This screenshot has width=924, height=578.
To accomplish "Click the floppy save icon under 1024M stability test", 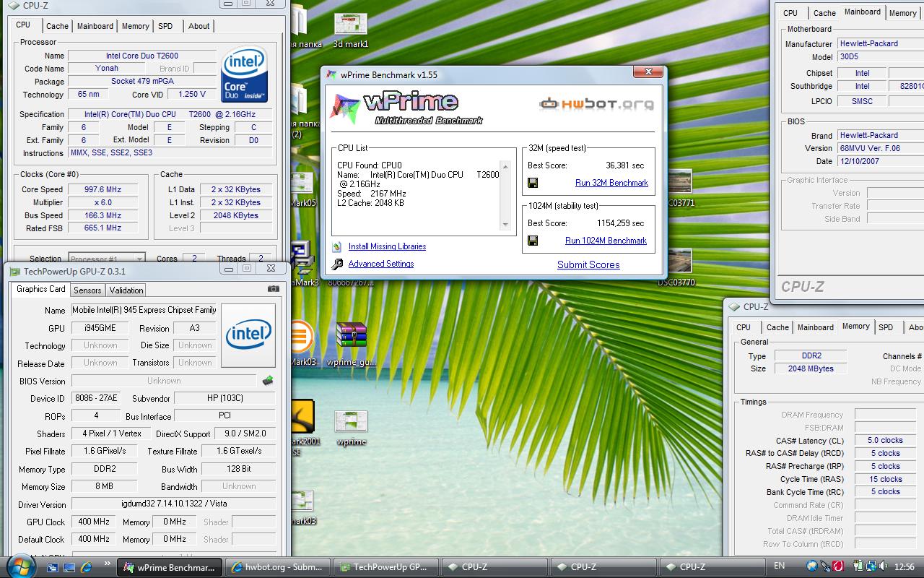I will click(x=533, y=241).
